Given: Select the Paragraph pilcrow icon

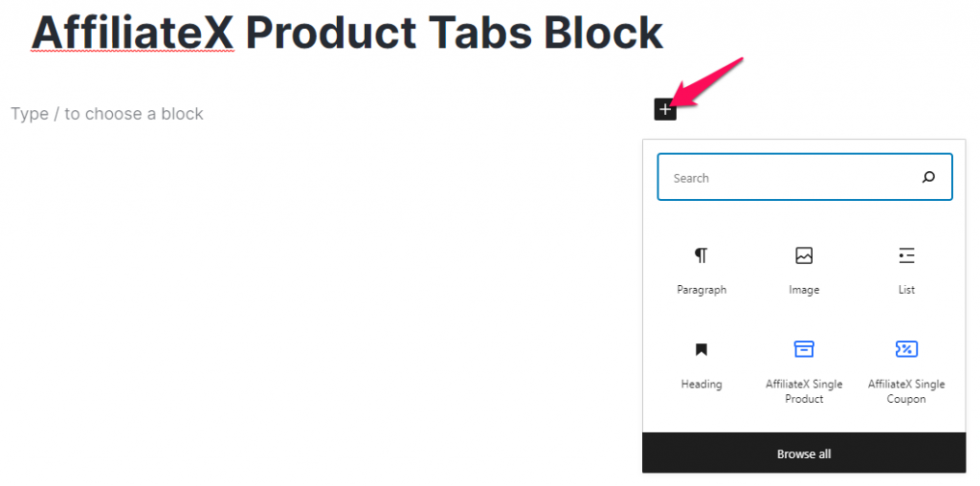Looking at the screenshot, I should pyautogui.click(x=702, y=254).
